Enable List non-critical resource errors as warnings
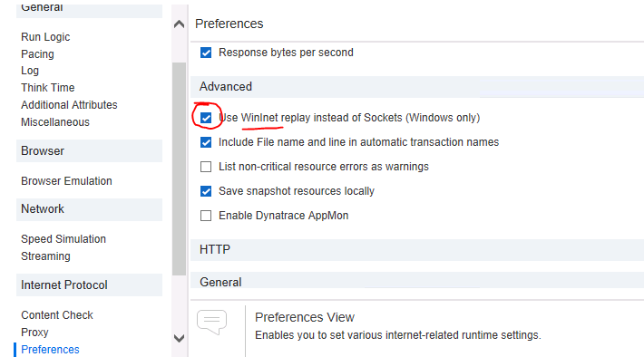This screenshot has width=644, height=357. coord(206,167)
